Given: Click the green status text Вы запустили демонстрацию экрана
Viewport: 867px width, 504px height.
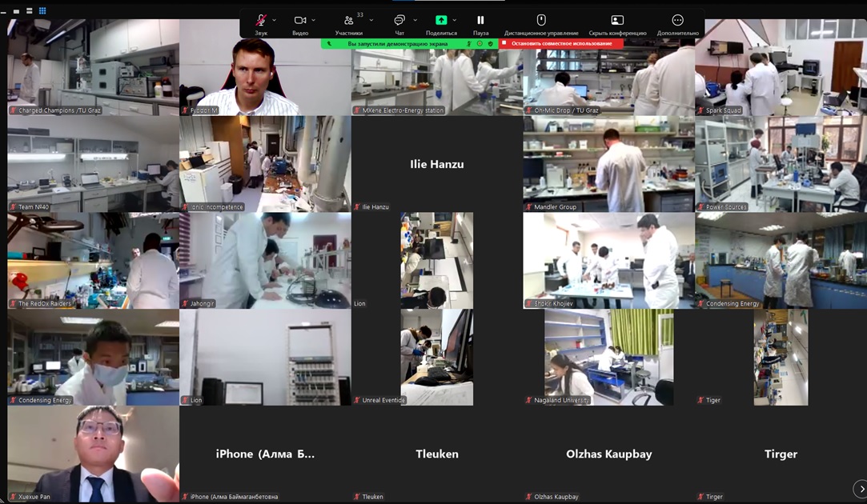Looking at the screenshot, I should 398,44.
